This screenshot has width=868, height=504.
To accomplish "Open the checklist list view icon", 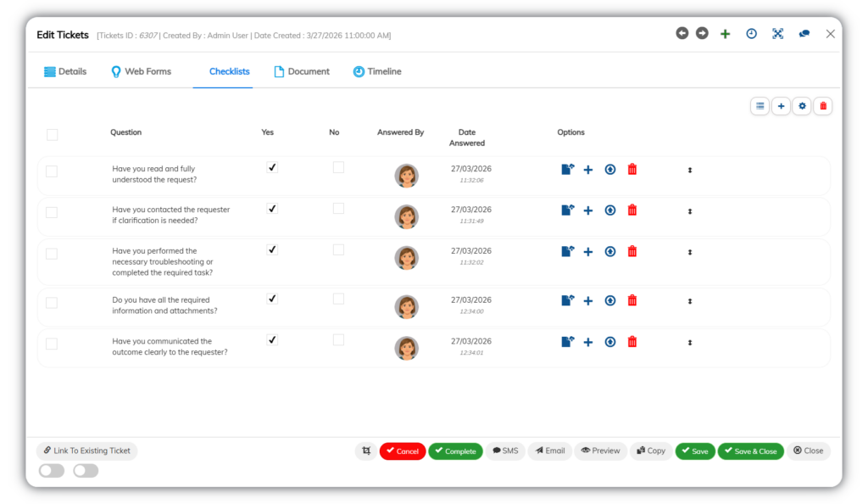I will coord(760,106).
